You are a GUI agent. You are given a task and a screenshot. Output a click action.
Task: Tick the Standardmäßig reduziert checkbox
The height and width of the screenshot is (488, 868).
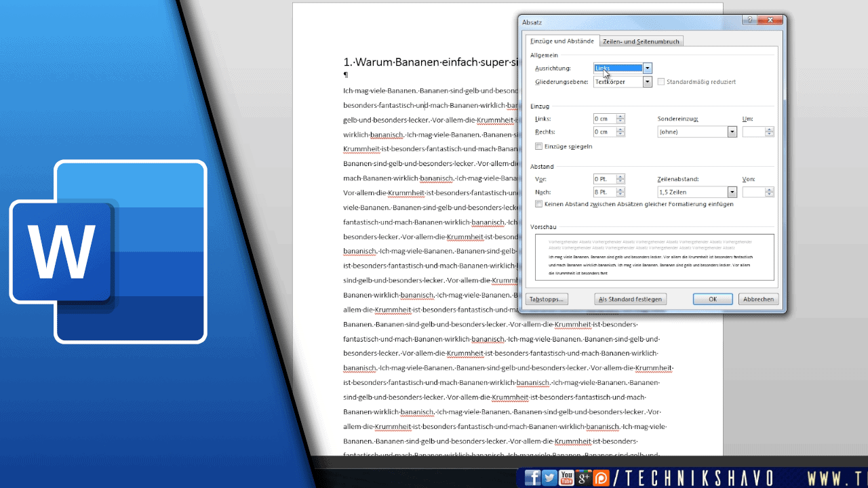(661, 82)
